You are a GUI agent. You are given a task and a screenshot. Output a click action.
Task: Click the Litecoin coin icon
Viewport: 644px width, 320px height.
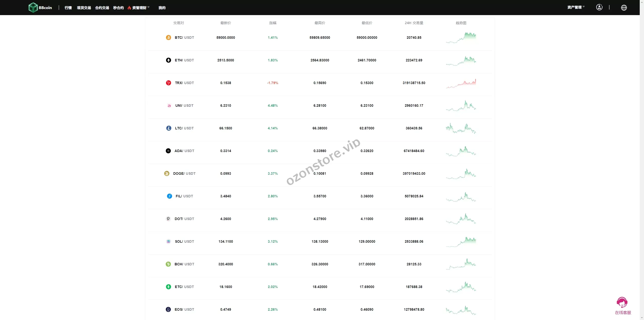coord(169,128)
